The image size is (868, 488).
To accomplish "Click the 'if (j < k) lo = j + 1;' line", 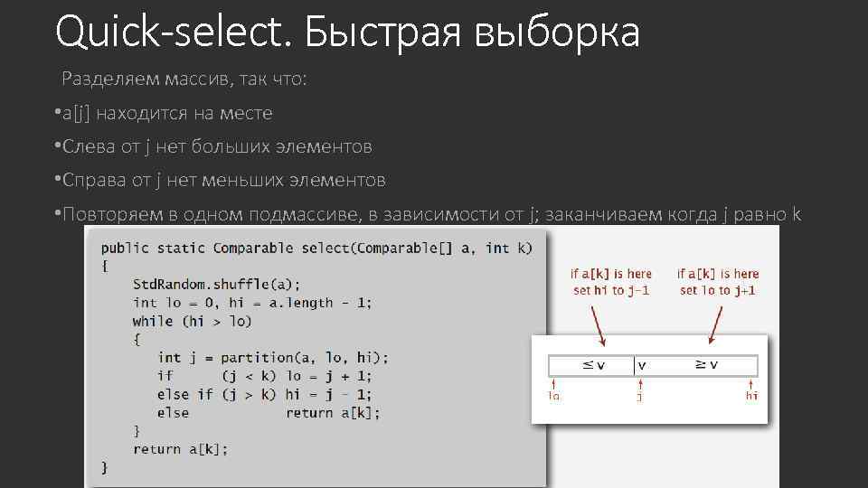I will 265,376.
